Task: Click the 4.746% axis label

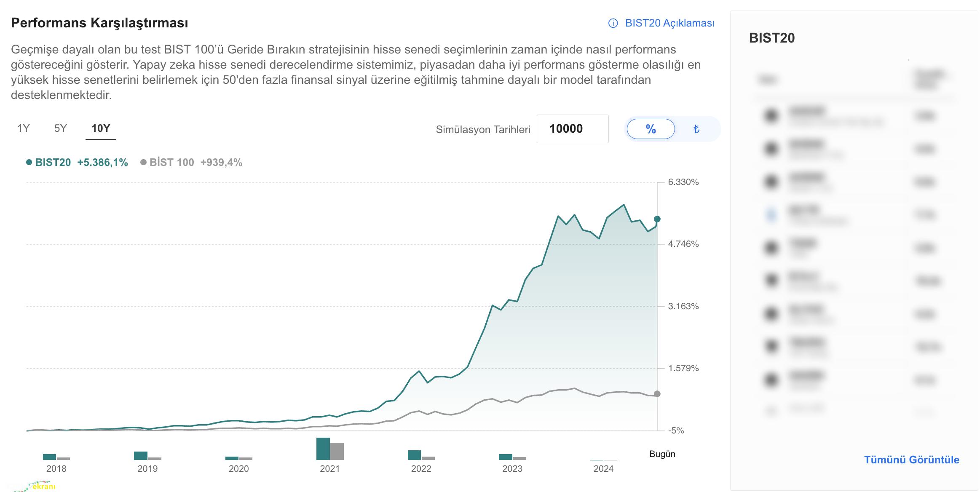Action: [683, 244]
